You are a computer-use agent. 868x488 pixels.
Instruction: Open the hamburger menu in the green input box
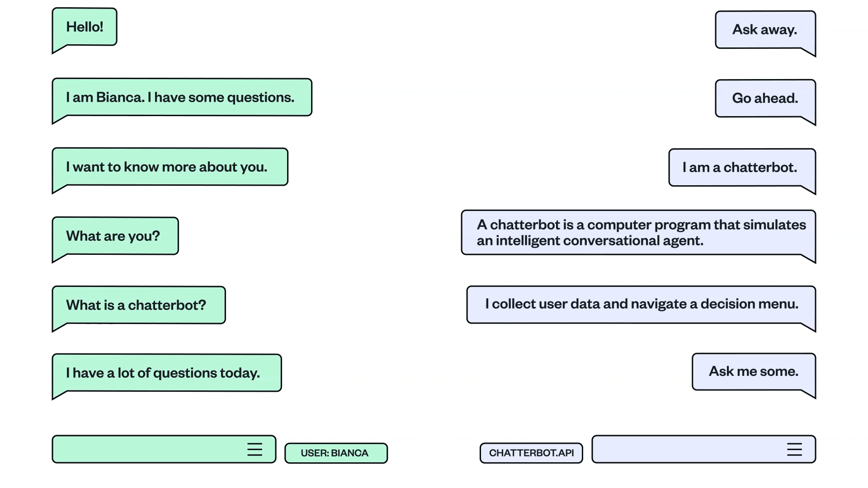[x=255, y=450]
